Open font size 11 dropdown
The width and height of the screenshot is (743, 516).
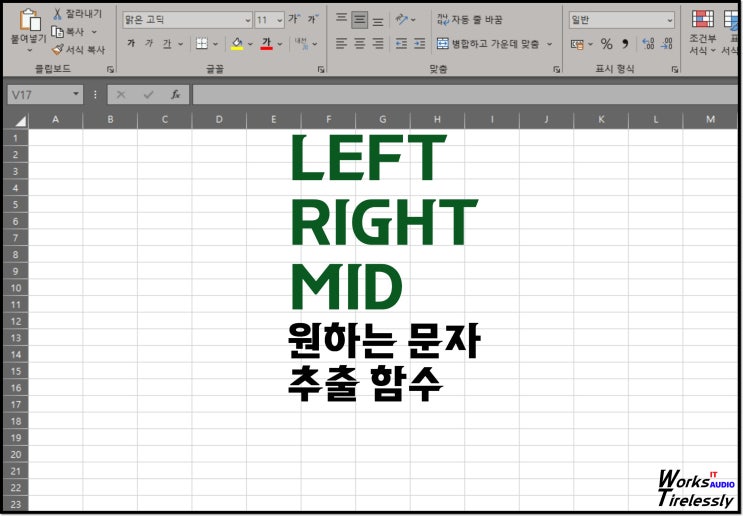pyautogui.click(x=280, y=20)
